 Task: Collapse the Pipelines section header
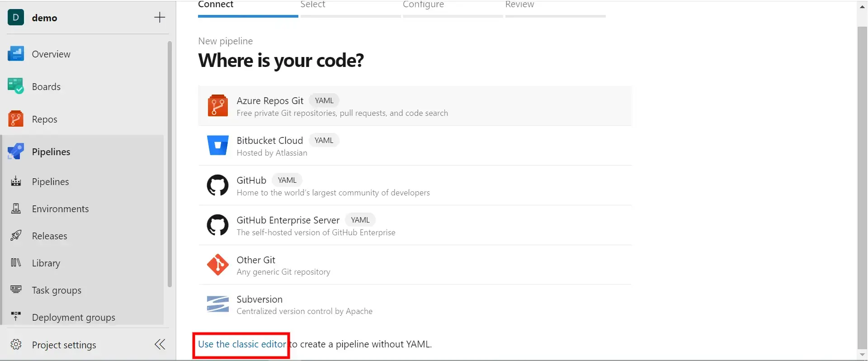click(51, 152)
